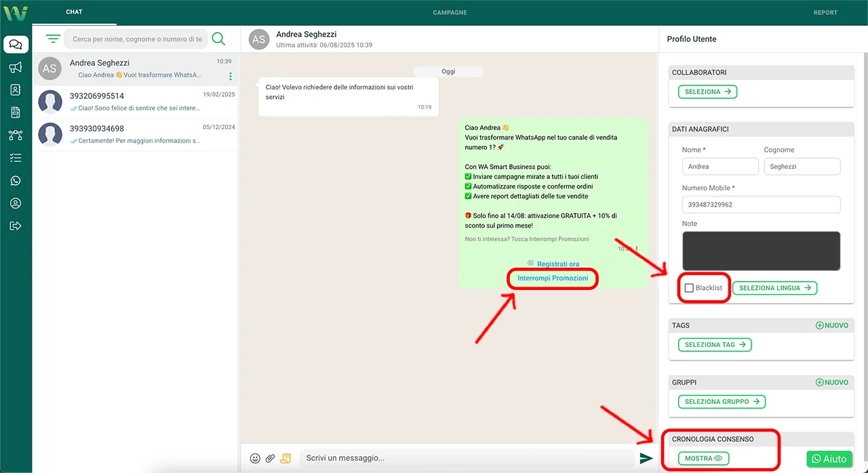Image resolution: width=868 pixels, height=473 pixels.
Task: Focus the Scrivi un messaggio input
Action: click(x=467, y=458)
